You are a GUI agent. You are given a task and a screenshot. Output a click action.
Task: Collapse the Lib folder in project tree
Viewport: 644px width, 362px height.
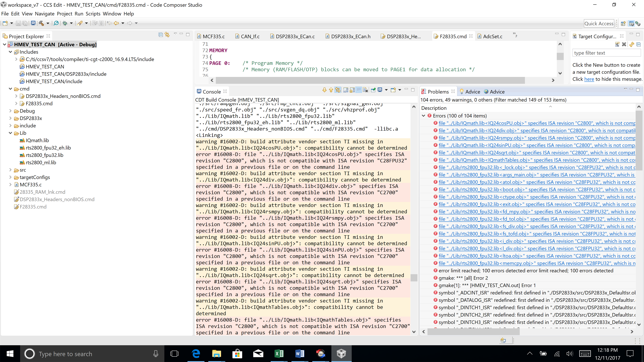pyautogui.click(x=10, y=133)
